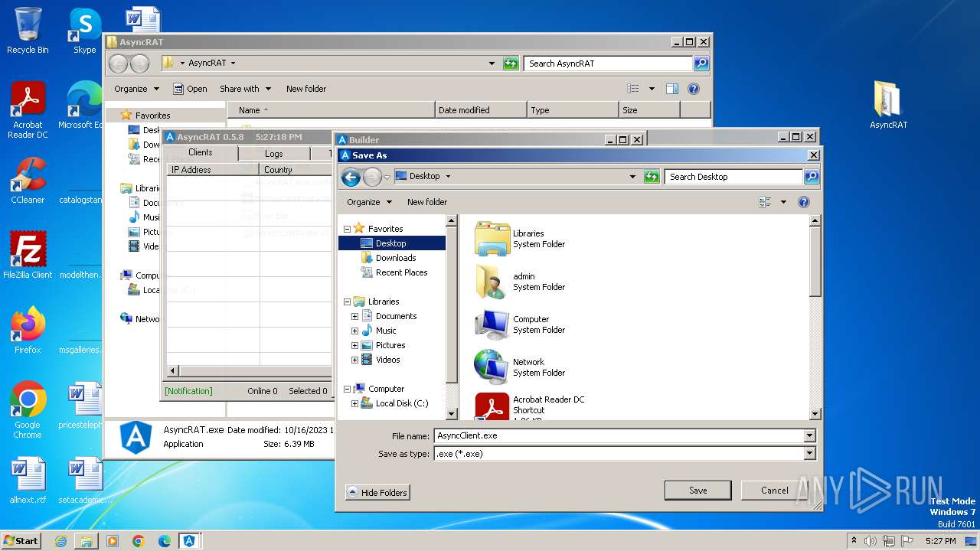Viewport: 980px width, 551px height.
Task: Open Skype desktop shortcut
Action: (x=84, y=31)
